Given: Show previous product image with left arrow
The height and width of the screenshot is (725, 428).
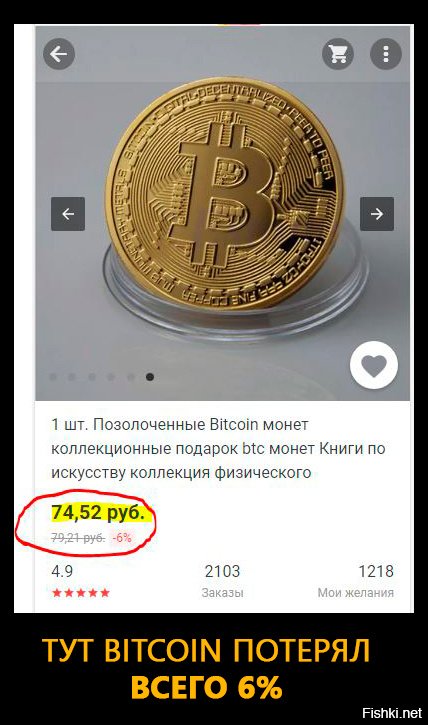Looking at the screenshot, I should tap(68, 214).
